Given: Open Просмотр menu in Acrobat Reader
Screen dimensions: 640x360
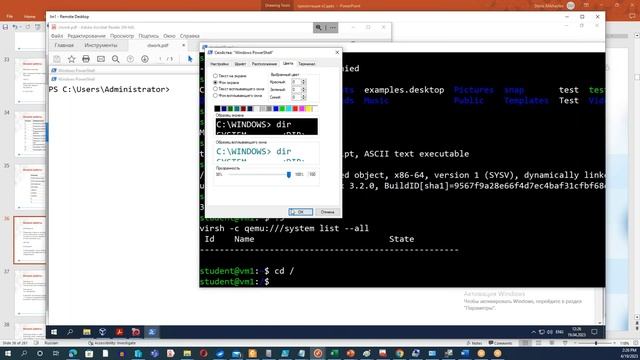Looking at the screenshot, I should click(x=122, y=36).
